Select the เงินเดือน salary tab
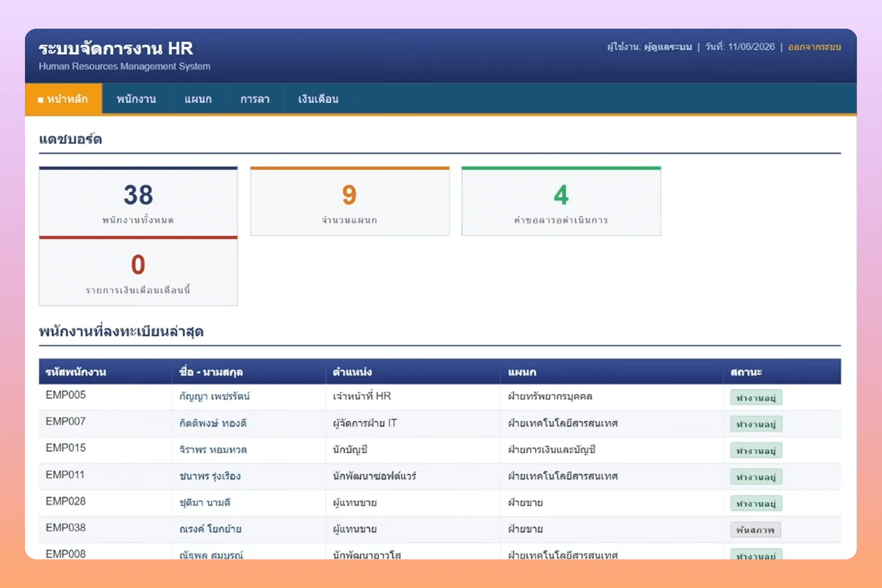The height and width of the screenshot is (588, 882). tap(318, 99)
